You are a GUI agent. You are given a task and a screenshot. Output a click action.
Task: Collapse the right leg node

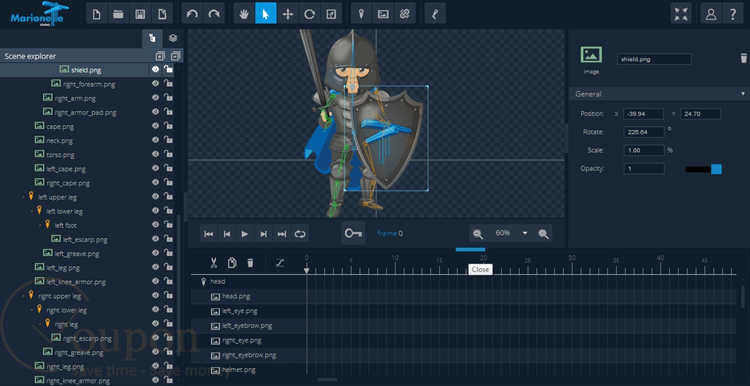pos(40,324)
